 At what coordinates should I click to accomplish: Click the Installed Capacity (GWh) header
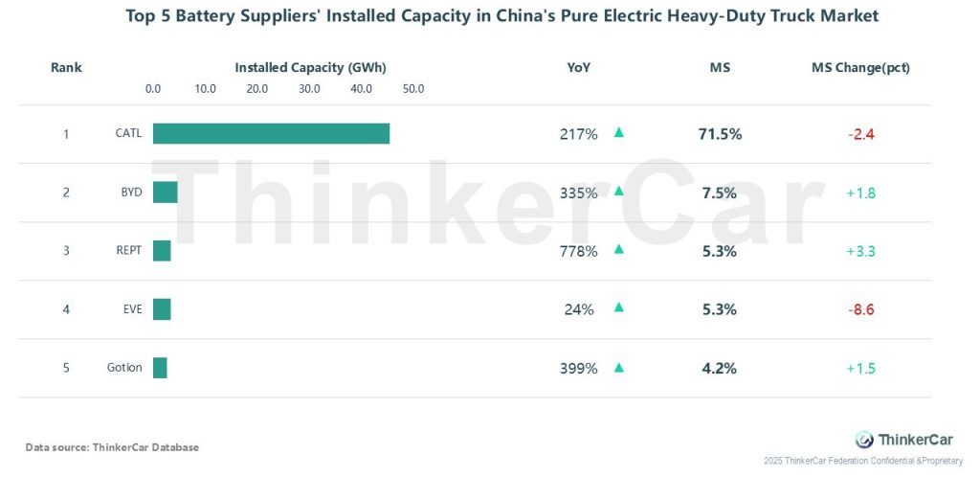(310, 67)
